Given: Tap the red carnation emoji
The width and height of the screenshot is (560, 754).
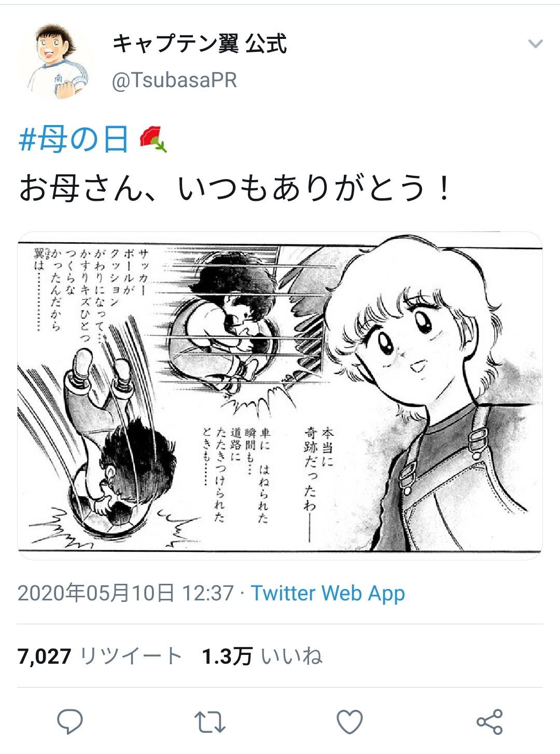Looking at the screenshot, I should (153, 140).
